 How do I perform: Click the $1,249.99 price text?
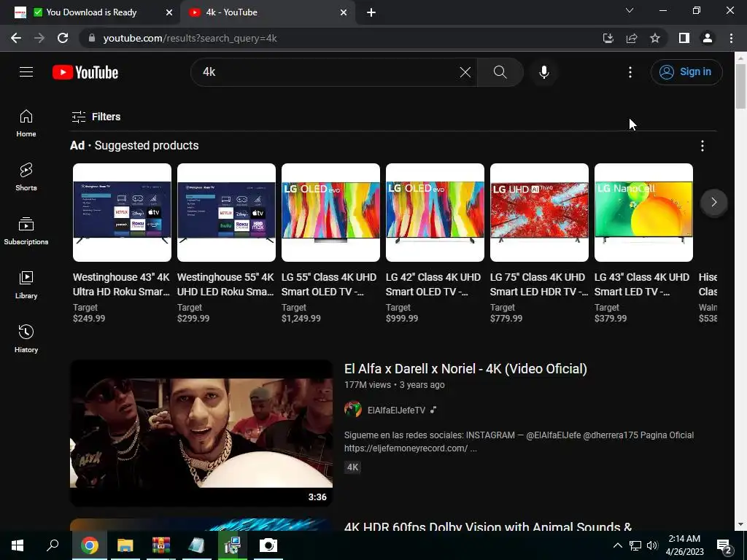[x=301, y=319]
